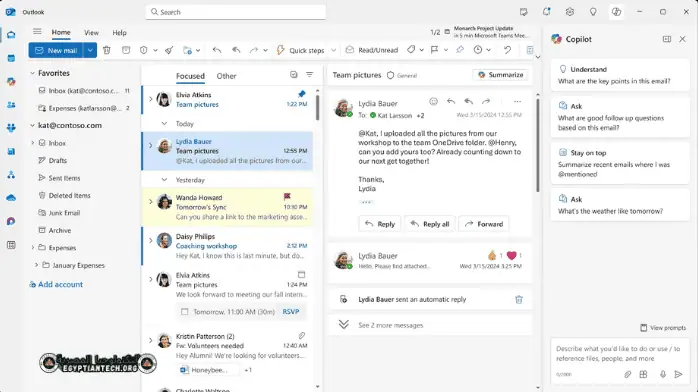
Task: Click the Sweep broom icon in ribbon
Action: tap(169, 50)
